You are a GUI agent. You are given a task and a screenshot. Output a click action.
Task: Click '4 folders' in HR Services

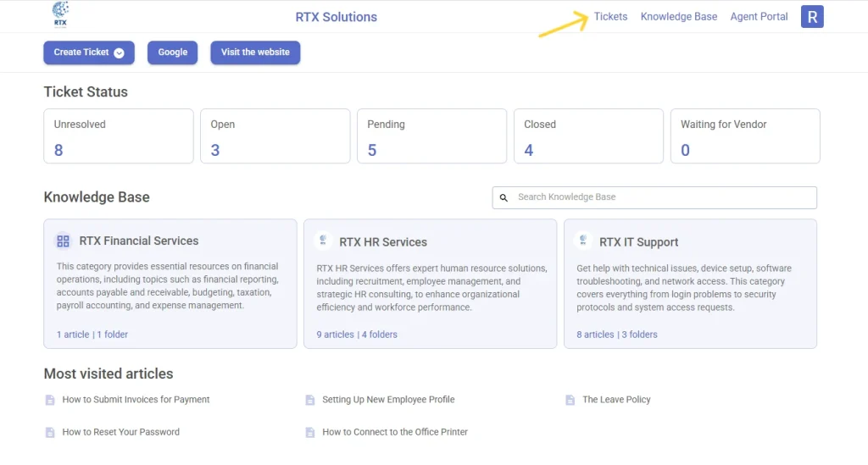coord(379,335)
